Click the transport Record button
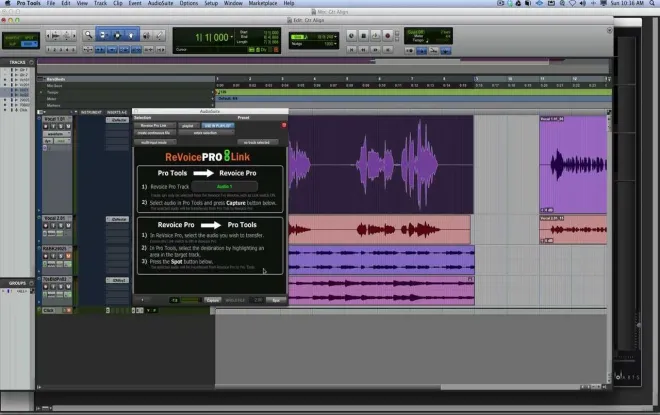660x415 pixels. click(388, 36)
